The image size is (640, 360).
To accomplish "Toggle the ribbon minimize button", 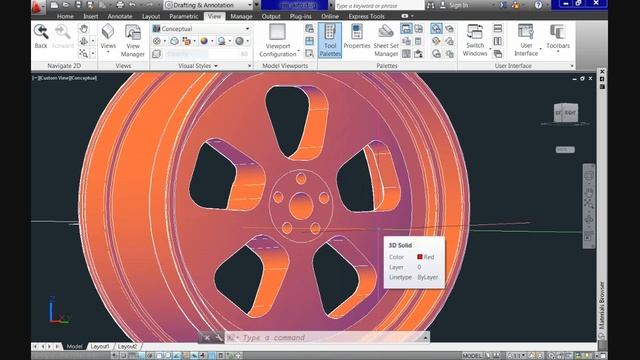I will (404, 16).
